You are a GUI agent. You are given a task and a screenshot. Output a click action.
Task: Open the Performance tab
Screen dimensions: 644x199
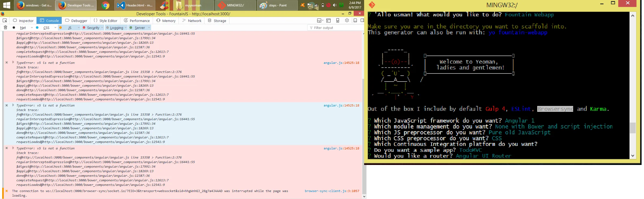(x=137, y=21)
